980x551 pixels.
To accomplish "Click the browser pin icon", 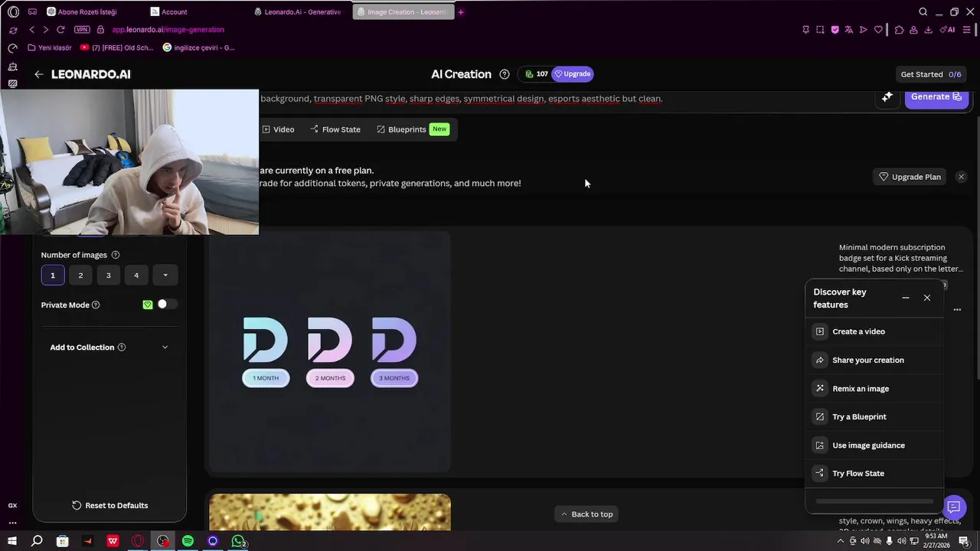I will coord(805,30).
